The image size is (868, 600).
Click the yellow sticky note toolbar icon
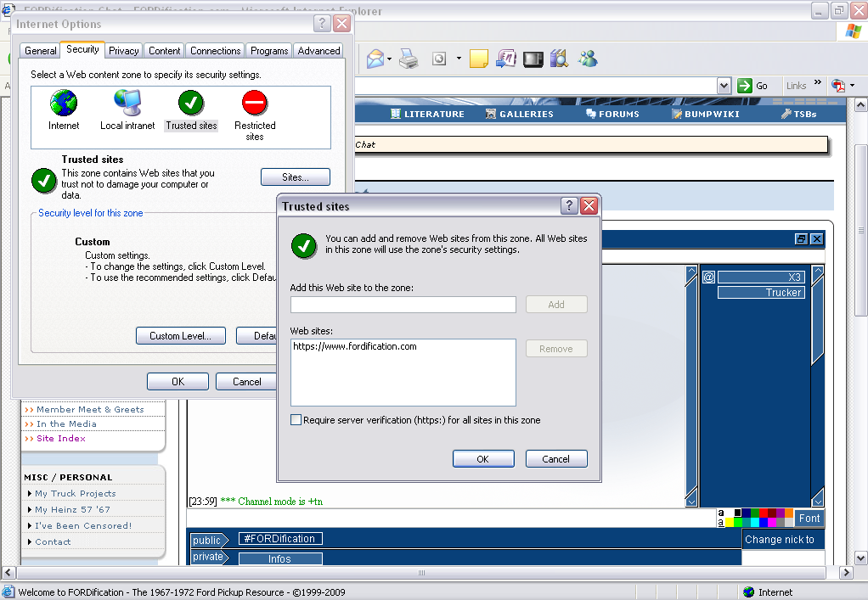coord(478,59)
